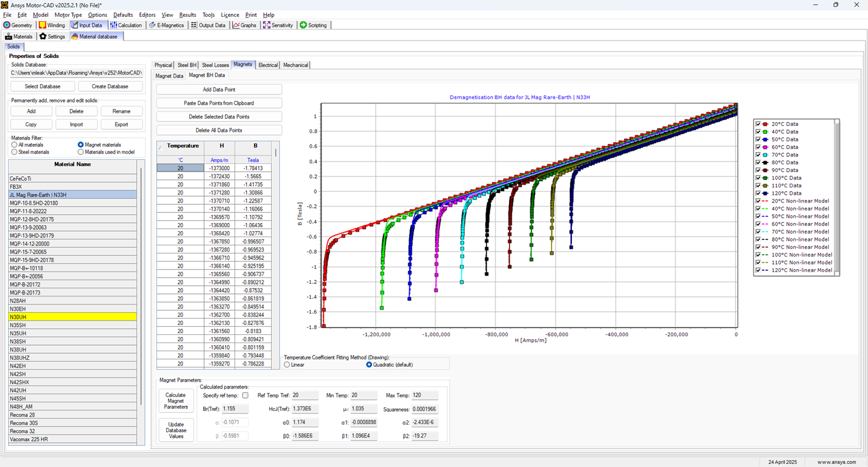Click the Select Database button

(x=43, y=87)
